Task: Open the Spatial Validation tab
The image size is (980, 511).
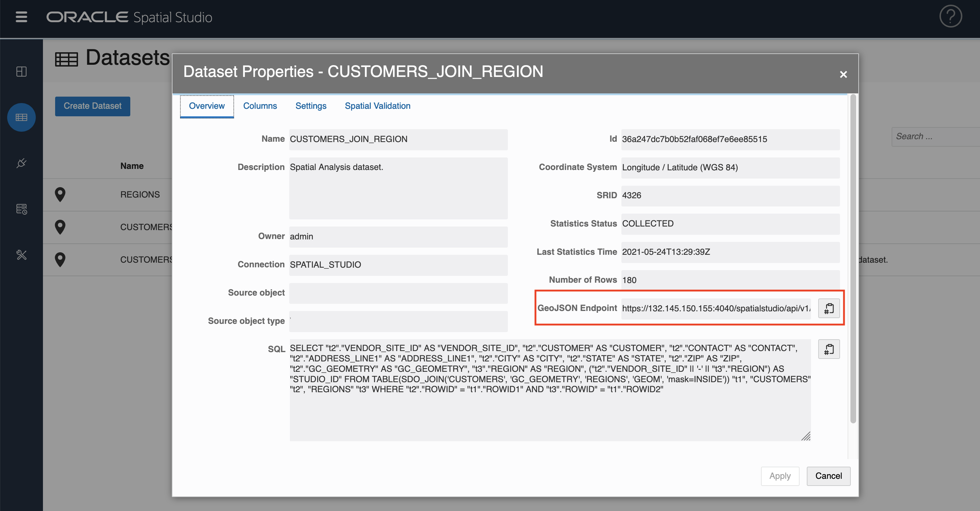Action: (x=377, y=106)
